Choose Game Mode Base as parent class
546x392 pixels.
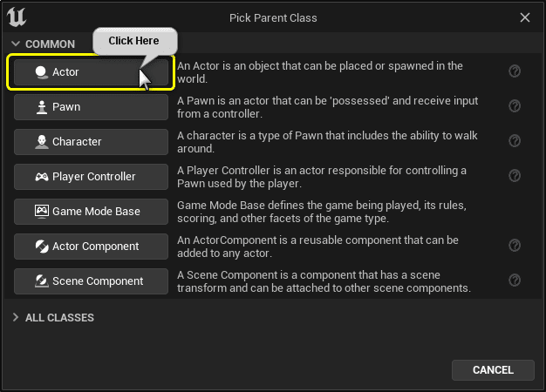point(91,212)
